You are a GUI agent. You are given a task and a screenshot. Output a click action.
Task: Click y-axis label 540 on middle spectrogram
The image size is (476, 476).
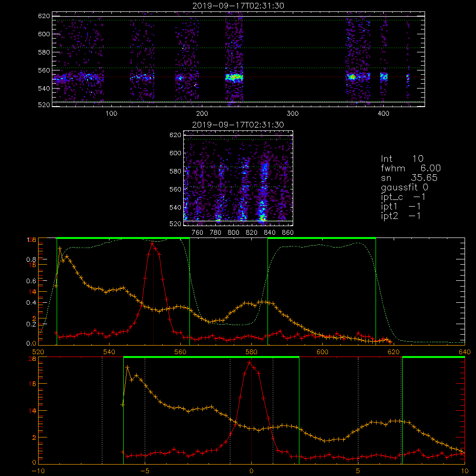[175, 208]
